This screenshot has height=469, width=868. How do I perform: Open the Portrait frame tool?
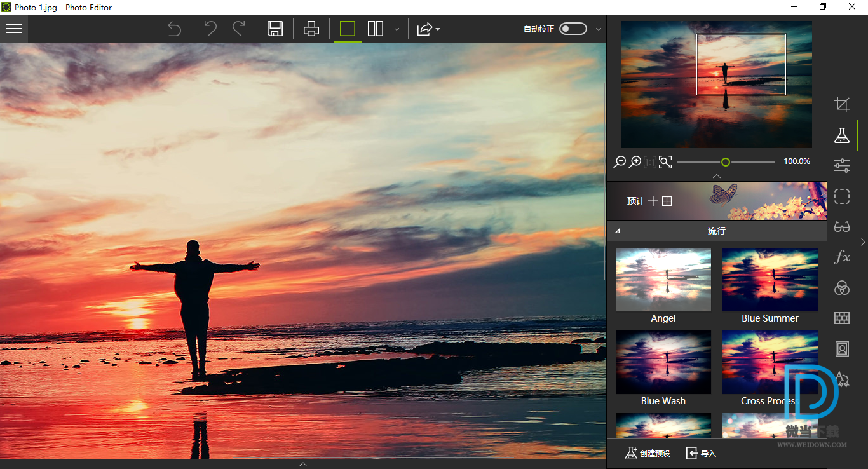tap(842, 349)
